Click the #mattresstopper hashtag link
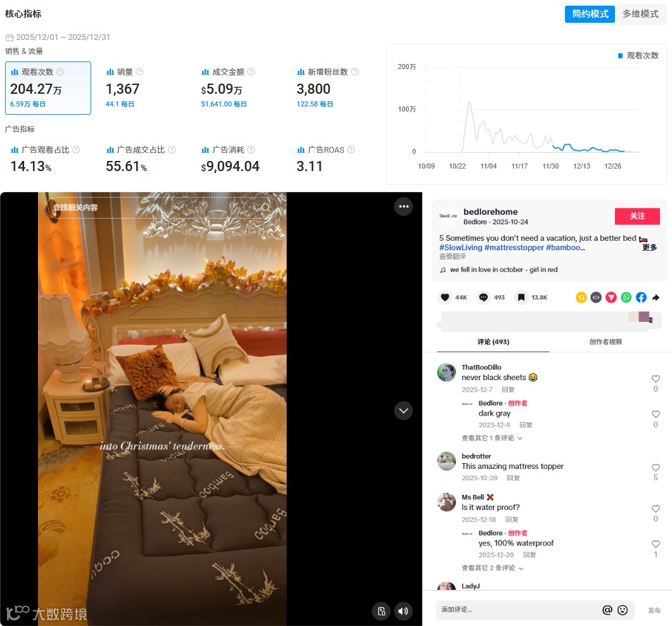672x626 pixels. point(514,247)
